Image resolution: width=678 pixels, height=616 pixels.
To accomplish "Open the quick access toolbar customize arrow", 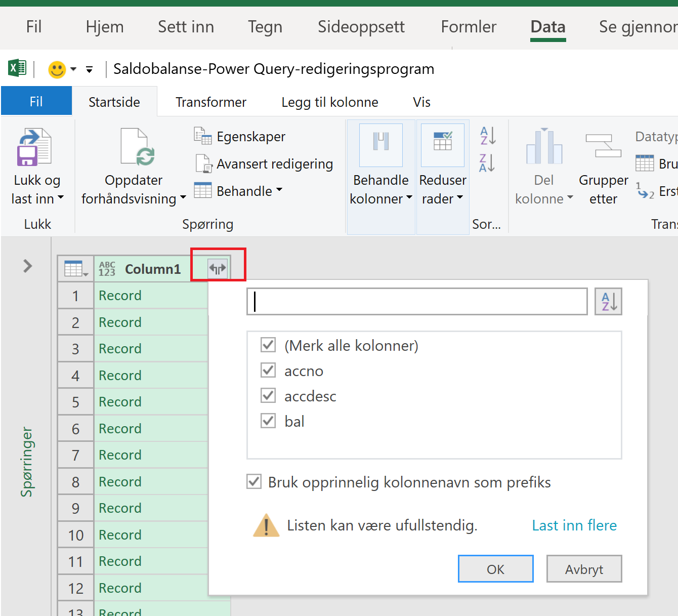I will point(90,69).
